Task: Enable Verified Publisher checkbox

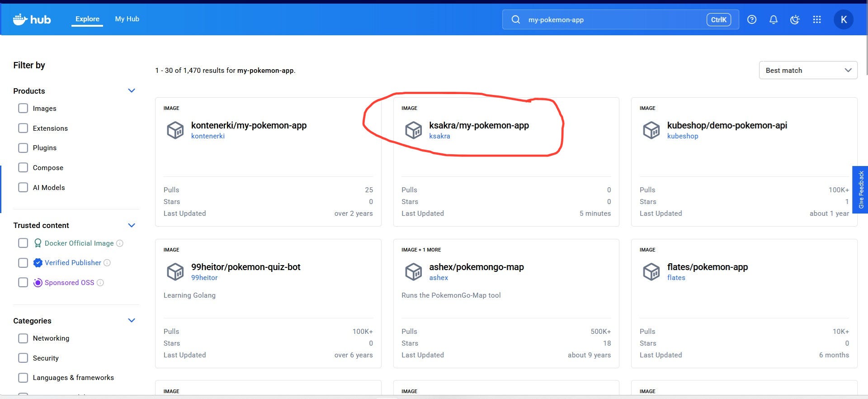Action: pos(23,263)
